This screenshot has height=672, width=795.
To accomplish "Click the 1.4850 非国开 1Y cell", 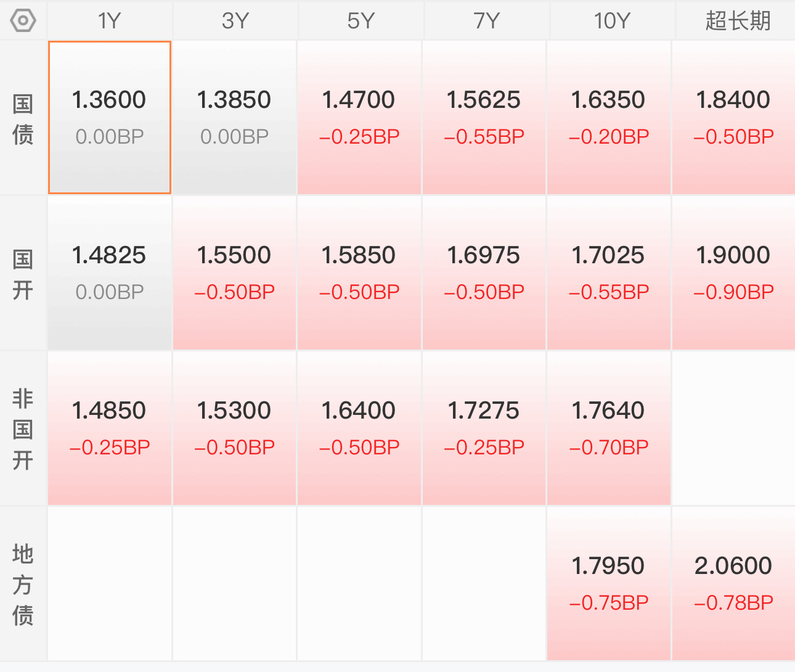I will coord(110,428).
